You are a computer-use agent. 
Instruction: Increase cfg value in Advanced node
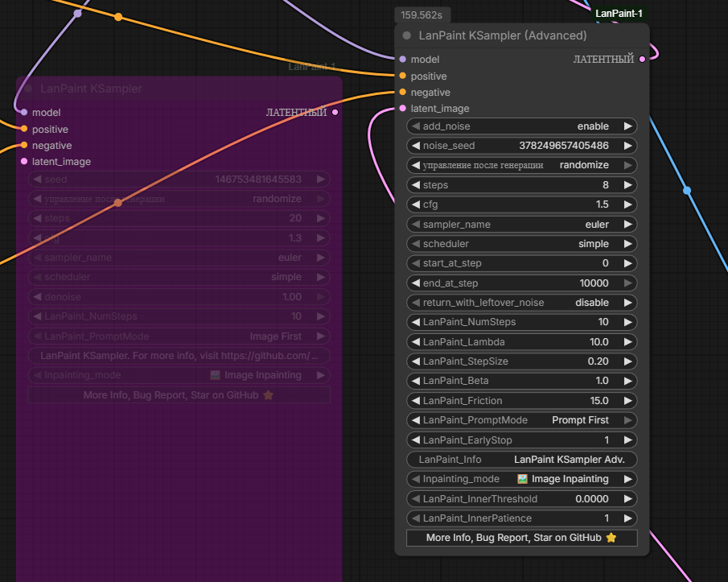pyautogui.click(x=627, y=204)
